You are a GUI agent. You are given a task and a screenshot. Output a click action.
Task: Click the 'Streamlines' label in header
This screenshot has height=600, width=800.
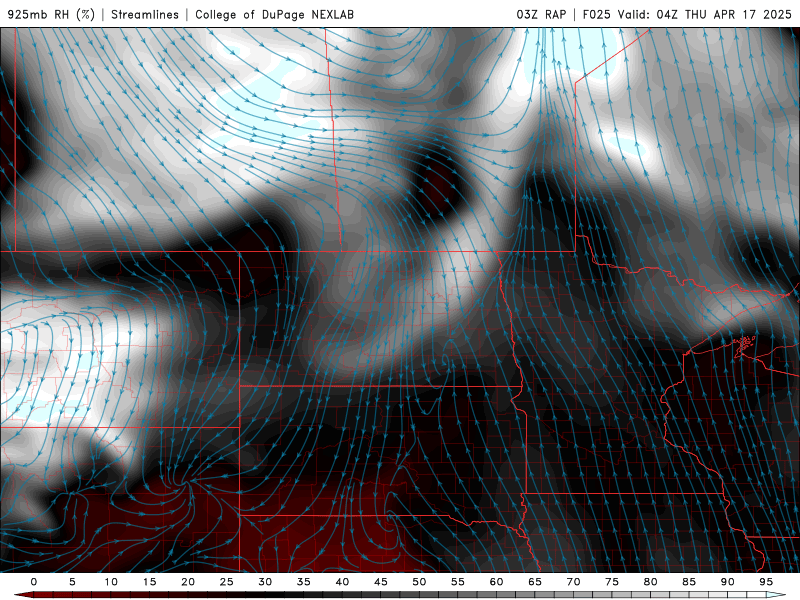point(145,14)
